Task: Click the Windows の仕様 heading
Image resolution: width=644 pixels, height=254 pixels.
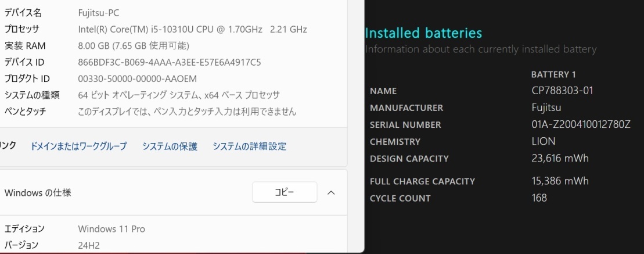Action: [x=38, y=192]
